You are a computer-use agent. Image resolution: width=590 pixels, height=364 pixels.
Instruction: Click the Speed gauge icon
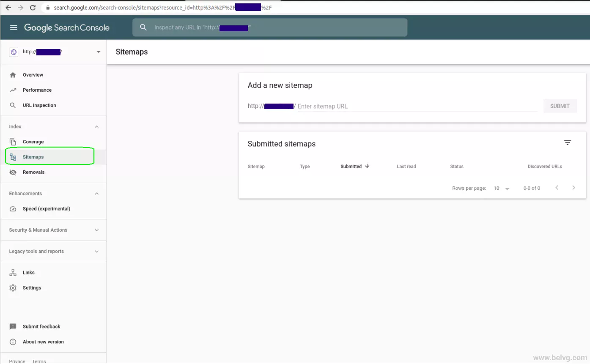(13, 208)
